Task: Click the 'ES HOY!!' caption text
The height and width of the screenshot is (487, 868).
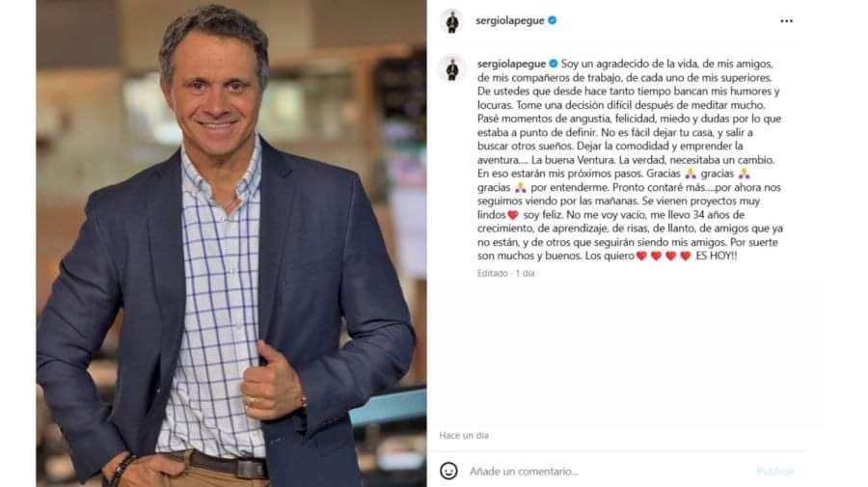Action: [717, 257]
